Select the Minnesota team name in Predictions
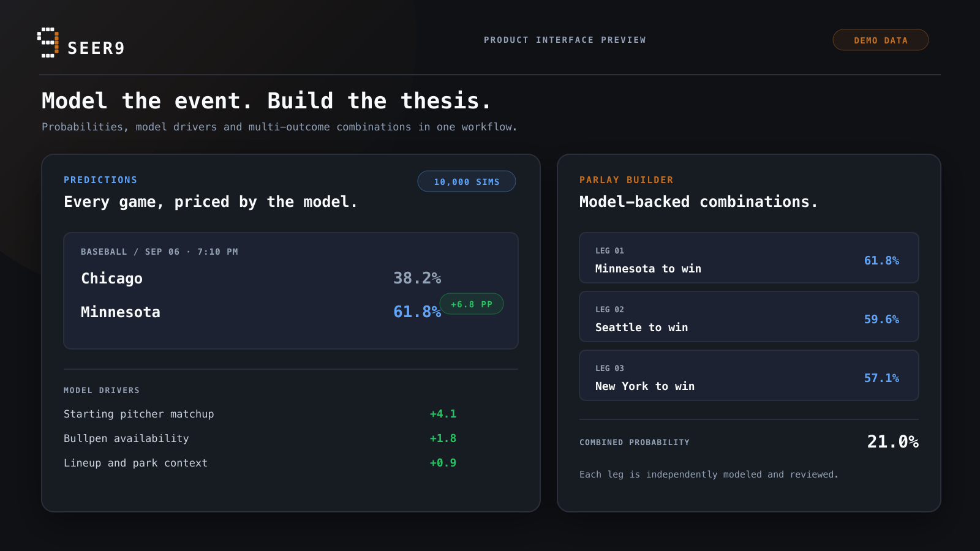 point(121,312)
